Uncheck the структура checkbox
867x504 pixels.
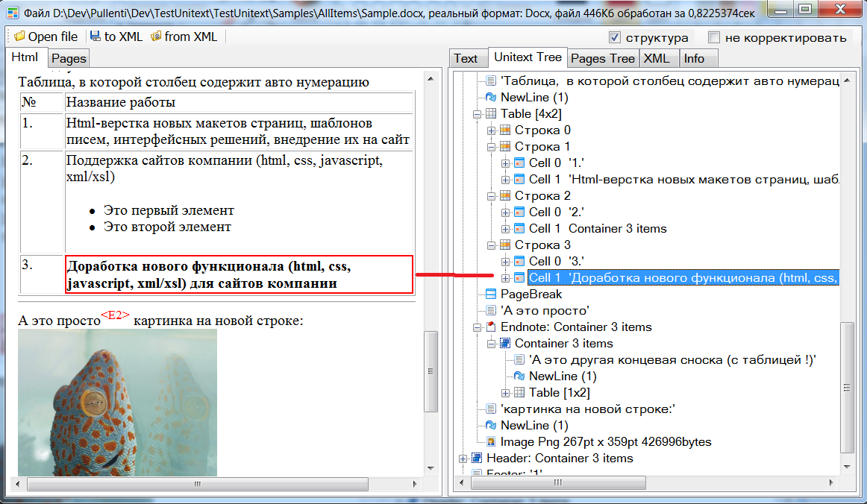pyautogui.click(x=615, y=37)
